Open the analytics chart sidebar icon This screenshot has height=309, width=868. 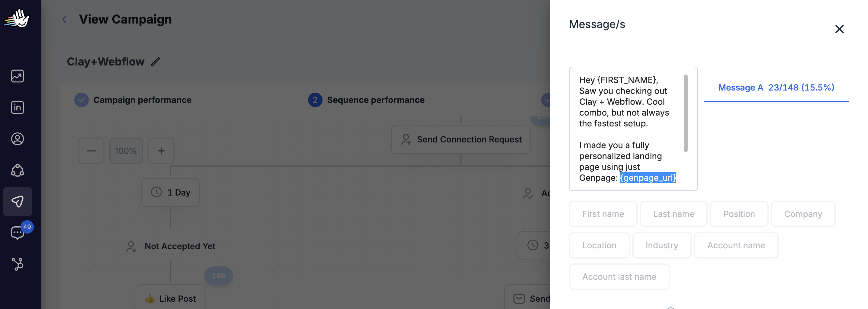pos(18,76)
